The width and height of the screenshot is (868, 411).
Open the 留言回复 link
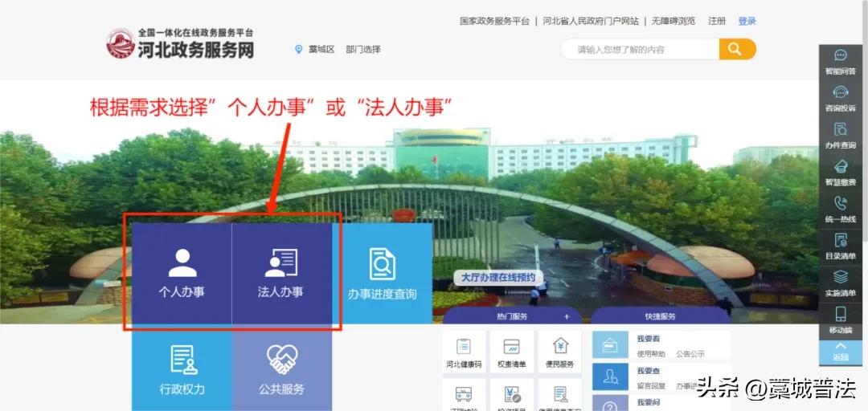click(650, 386)
